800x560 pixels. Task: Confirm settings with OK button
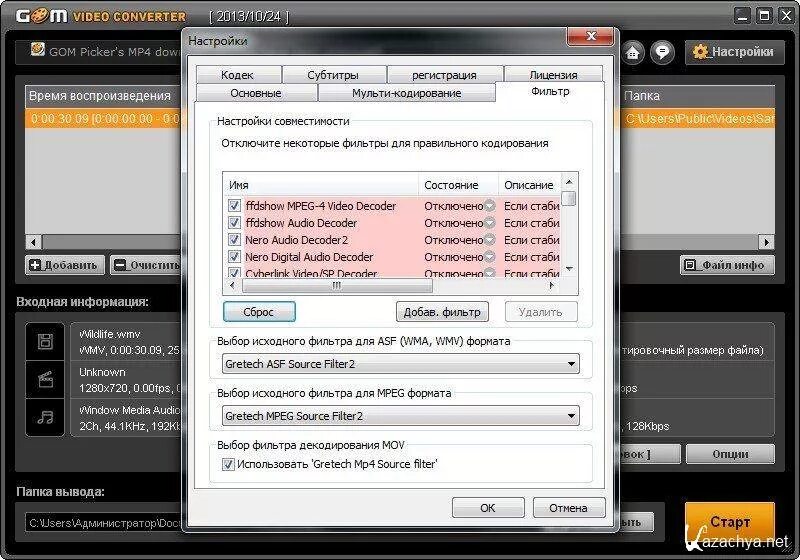click(488, 508)
